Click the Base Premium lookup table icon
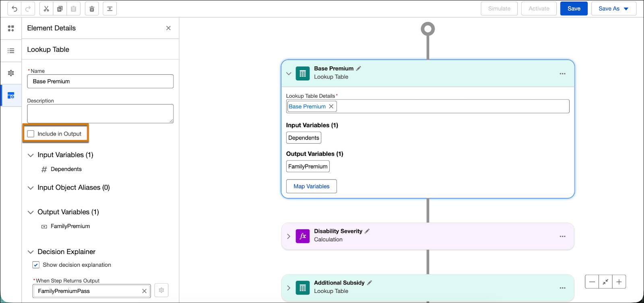 pos(303,74)
